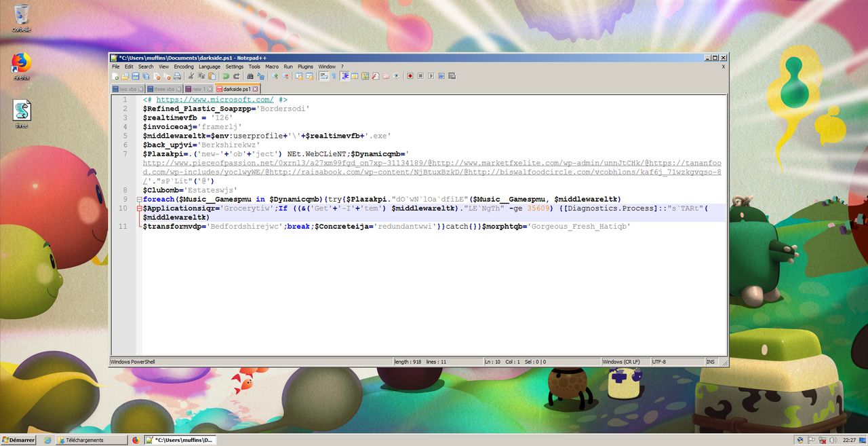This screenshot has height=446, width=868.
Task: Open the Language menu
Action: [x=210, y=67]
